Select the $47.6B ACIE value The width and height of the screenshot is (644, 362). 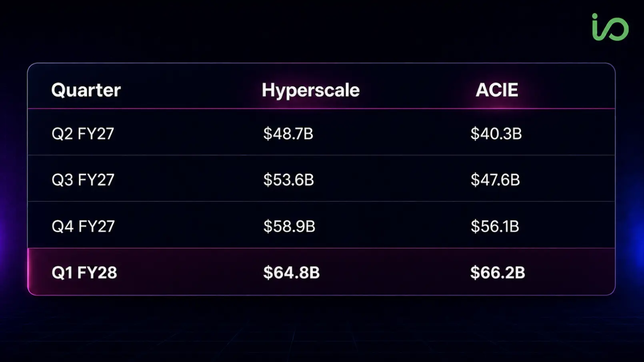[x=495, y=180]
